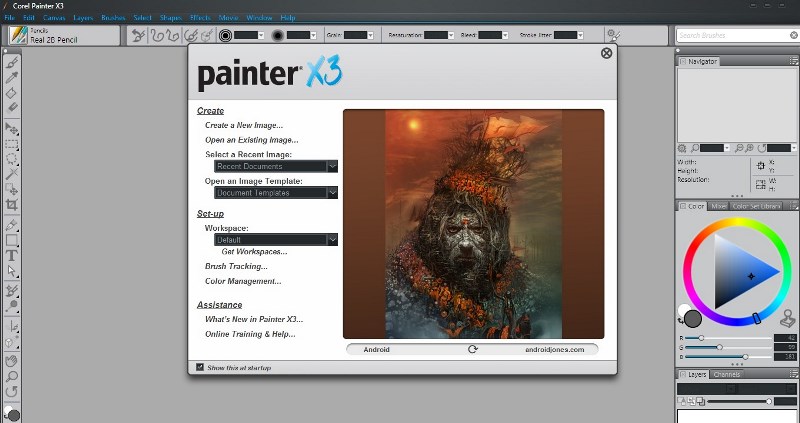Select the Magic Wand tool

[x=12, y=174]
